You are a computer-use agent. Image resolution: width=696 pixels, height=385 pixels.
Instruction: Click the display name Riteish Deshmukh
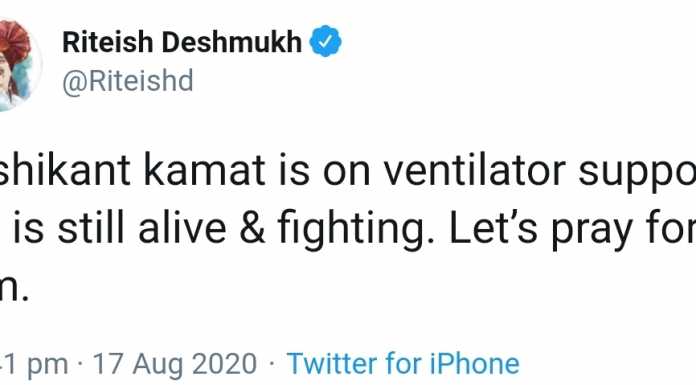coord(182,42)
